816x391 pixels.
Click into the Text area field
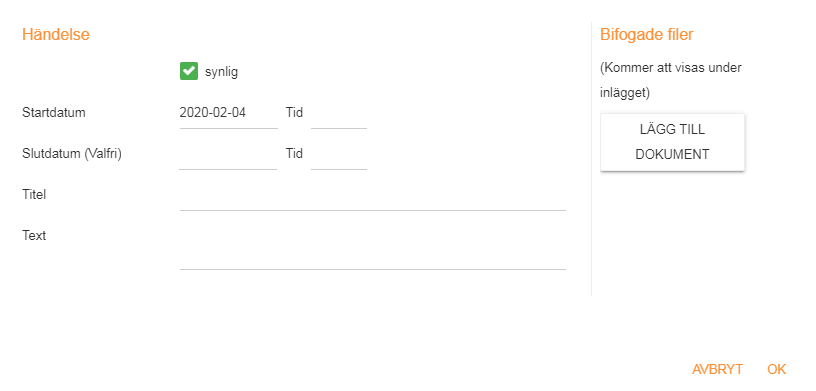coord(373,247)
